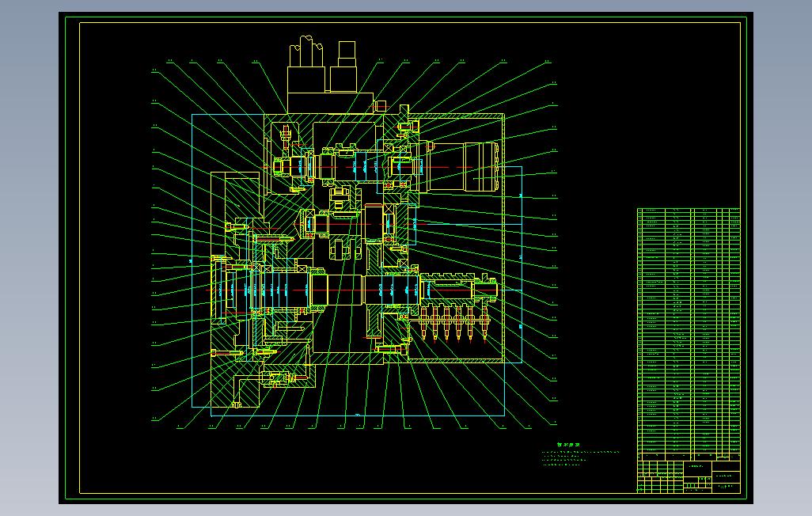The image size is (812, 516).
Task: Click the row of six tool tips below the shaft
Action: point(454,323)
